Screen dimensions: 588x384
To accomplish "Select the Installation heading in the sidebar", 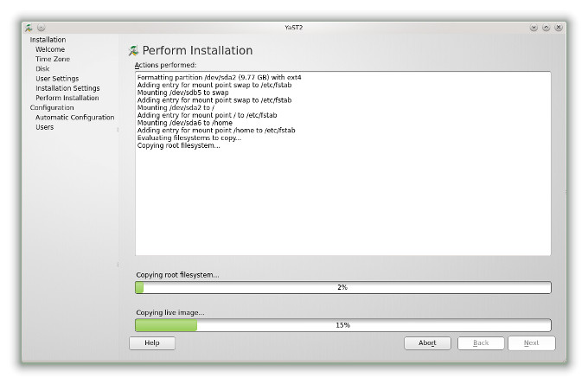I will 48,40.
